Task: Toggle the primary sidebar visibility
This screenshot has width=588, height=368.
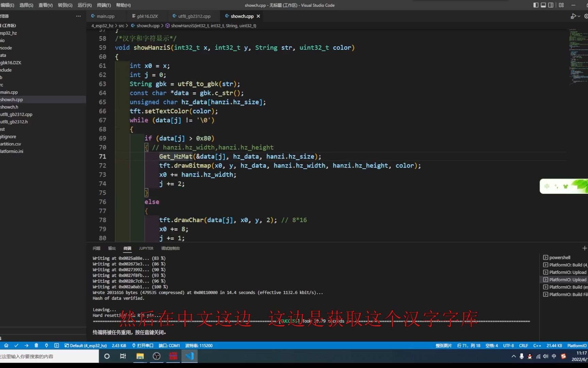Action: [536, 5]
